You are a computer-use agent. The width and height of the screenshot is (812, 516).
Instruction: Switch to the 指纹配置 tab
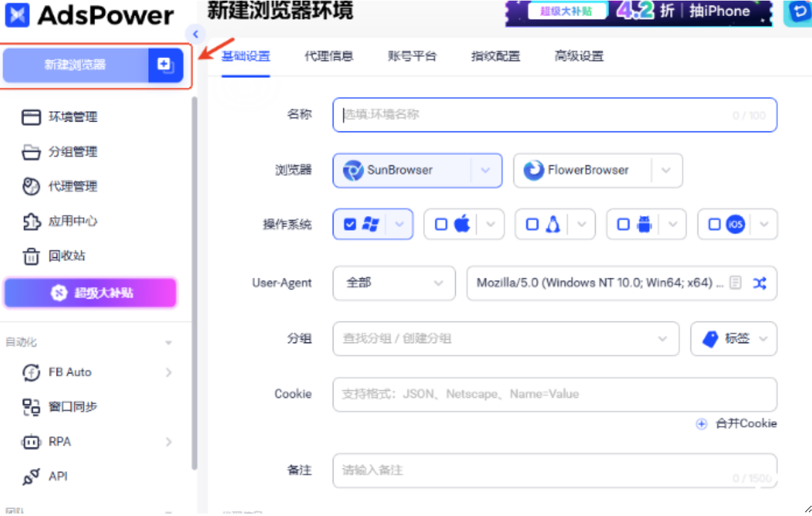pos(495,56)
